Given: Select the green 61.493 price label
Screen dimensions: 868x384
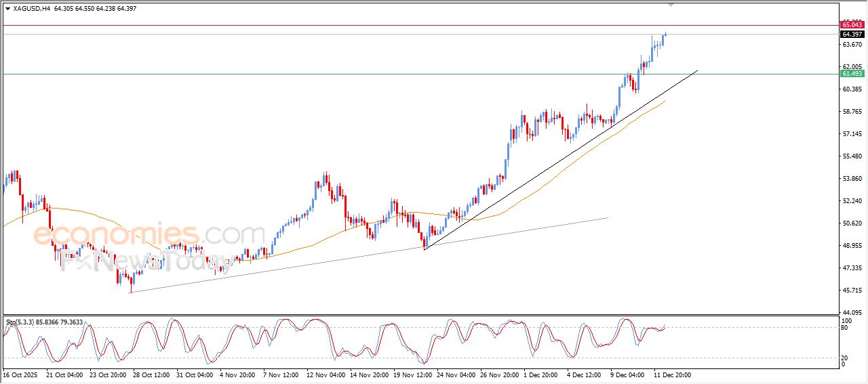Looking at the screenshot, I should (x=852, y=73).
